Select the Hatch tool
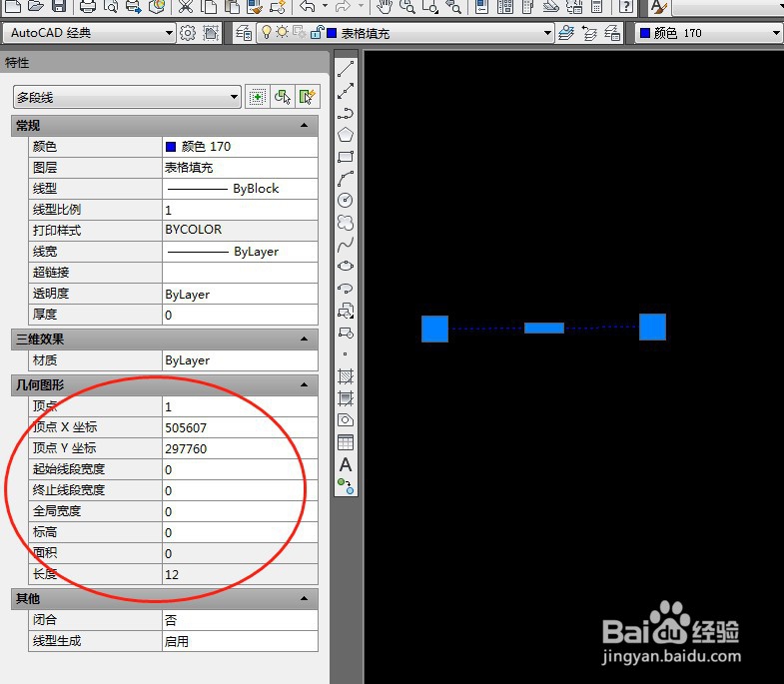 pos(346,376)
